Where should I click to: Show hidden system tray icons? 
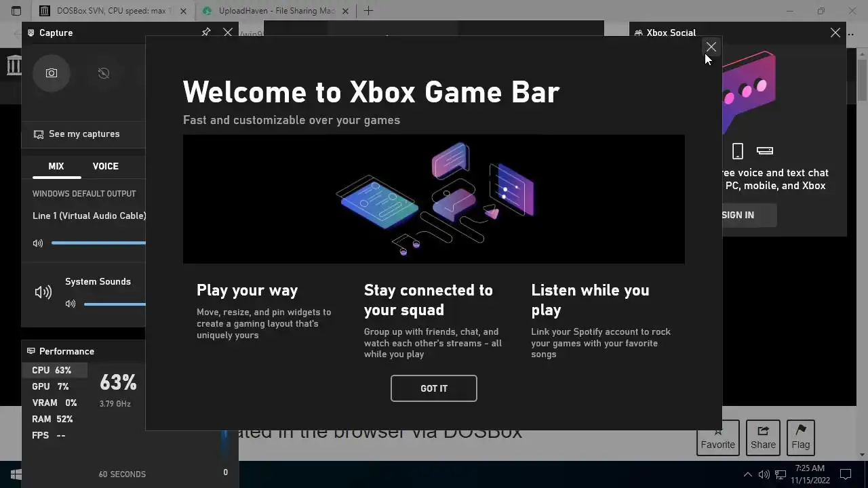pyautogui.click(x=748, y=474)
